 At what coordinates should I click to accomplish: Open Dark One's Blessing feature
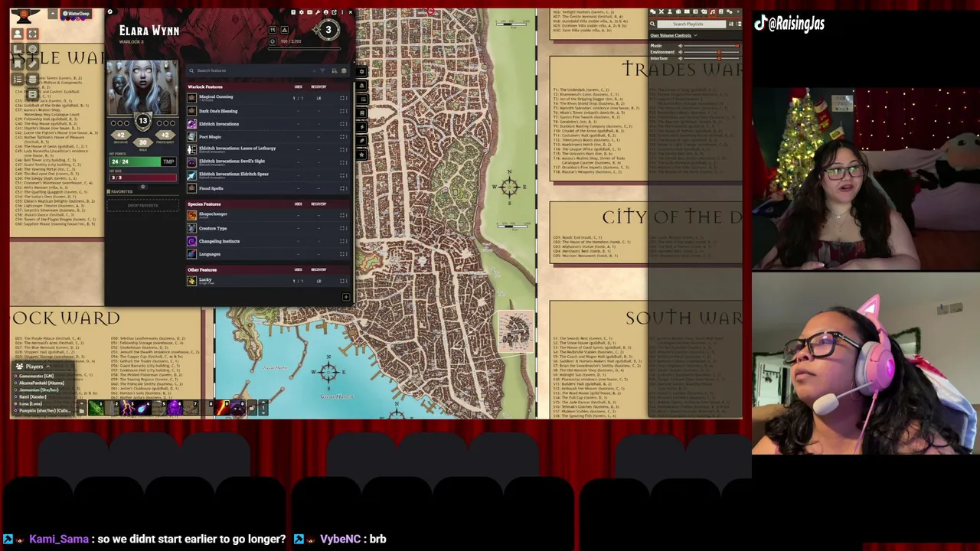(x=218, y=111)
